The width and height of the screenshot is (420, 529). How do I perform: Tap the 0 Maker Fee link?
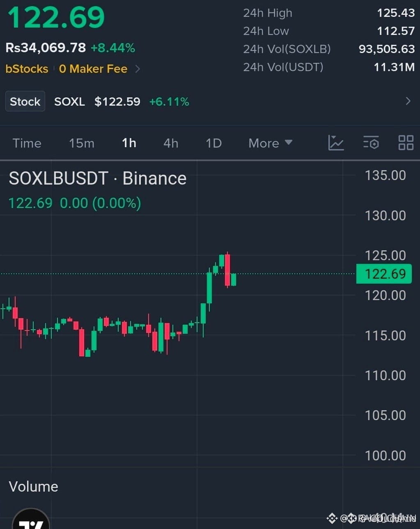tap(93, 69)
